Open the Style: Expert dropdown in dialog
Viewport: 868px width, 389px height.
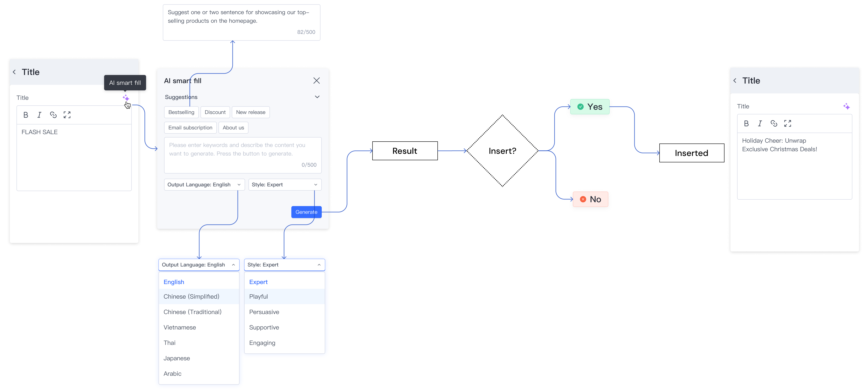coord(285,185)
